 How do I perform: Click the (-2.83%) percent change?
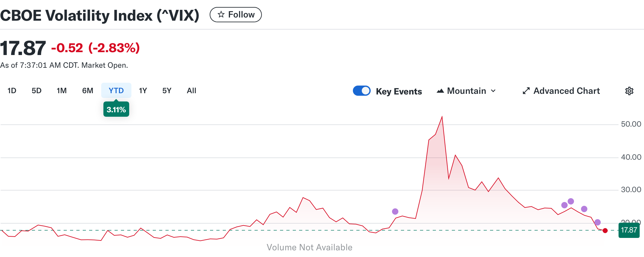(x=114, y=48)
